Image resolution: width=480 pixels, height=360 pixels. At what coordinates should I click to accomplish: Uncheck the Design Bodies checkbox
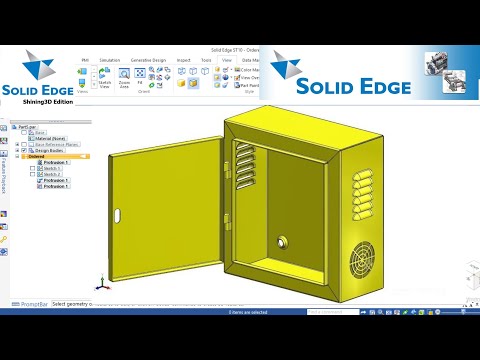[24, 151]
